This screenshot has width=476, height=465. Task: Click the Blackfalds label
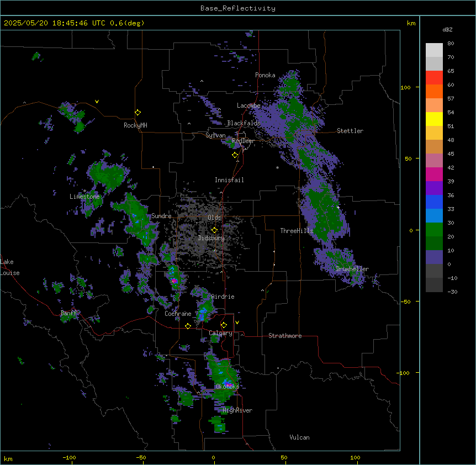(x=244, y=123)
